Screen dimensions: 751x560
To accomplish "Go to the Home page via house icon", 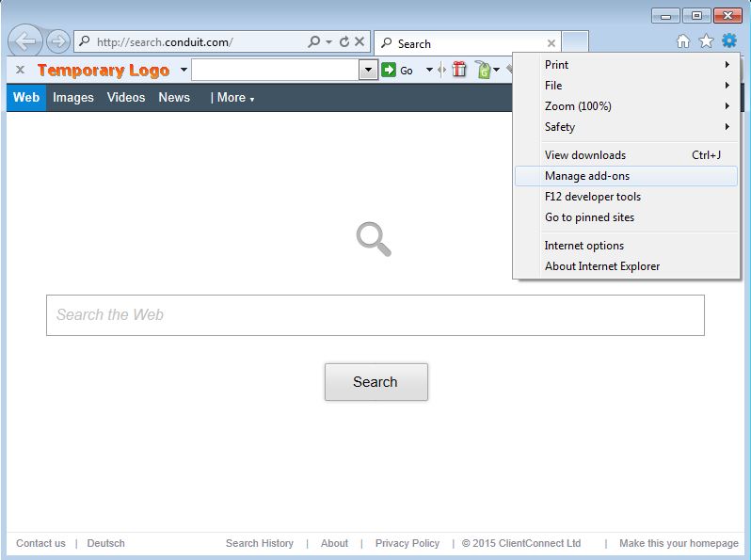I will [683, 41].
